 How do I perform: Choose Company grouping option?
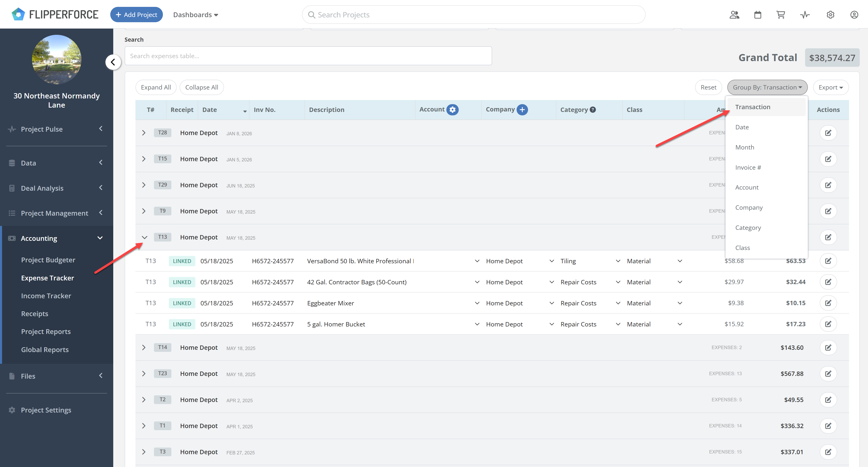[749, 207]
